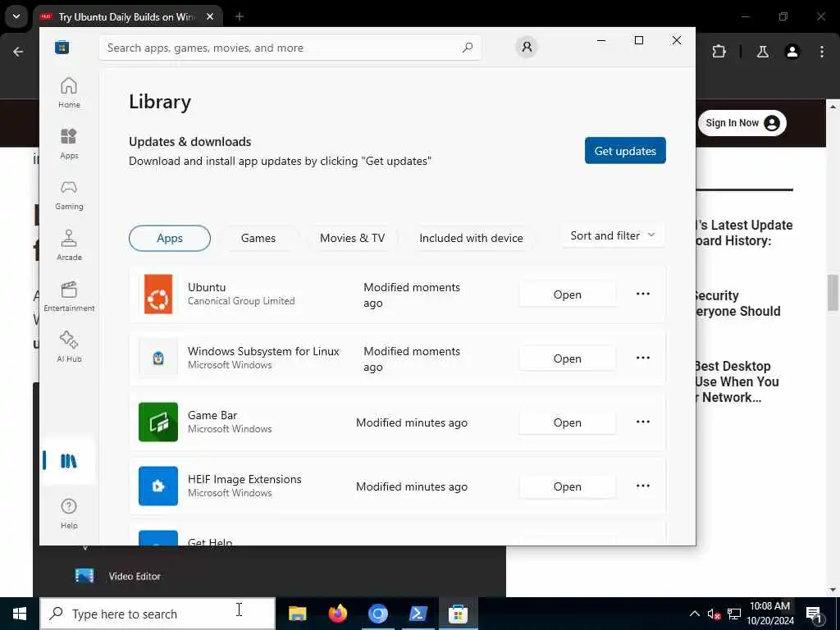840x630 pixels.
Task: Open the Gaming section in sidebar
Action: pyautogui.click(x=69, y=195)
